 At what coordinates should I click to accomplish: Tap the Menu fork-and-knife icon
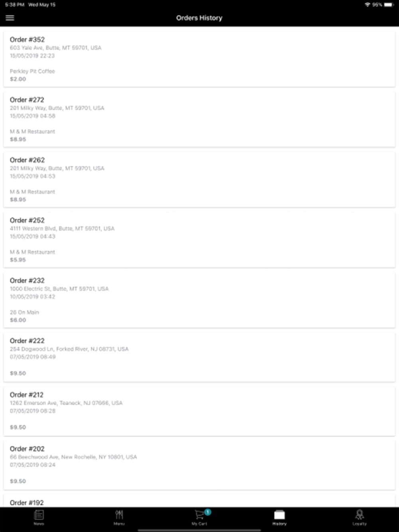(x=119, y=515)
